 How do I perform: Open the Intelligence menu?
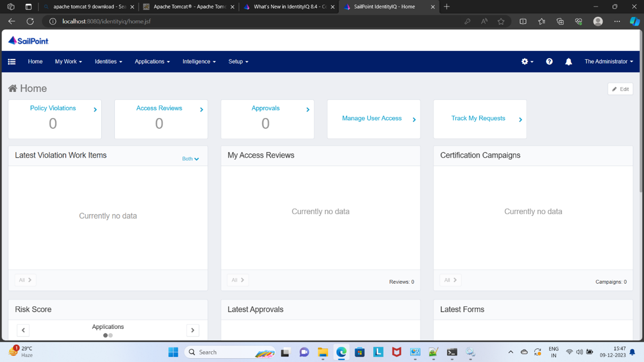(199, 61)
